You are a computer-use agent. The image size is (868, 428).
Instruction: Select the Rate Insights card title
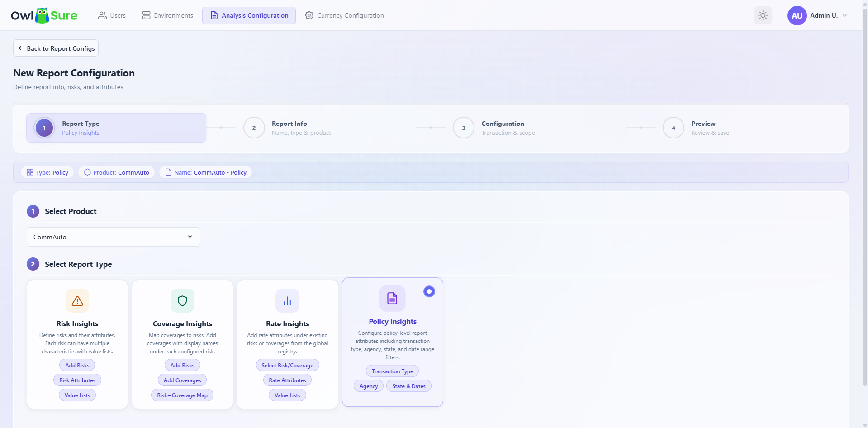[287, 324]
